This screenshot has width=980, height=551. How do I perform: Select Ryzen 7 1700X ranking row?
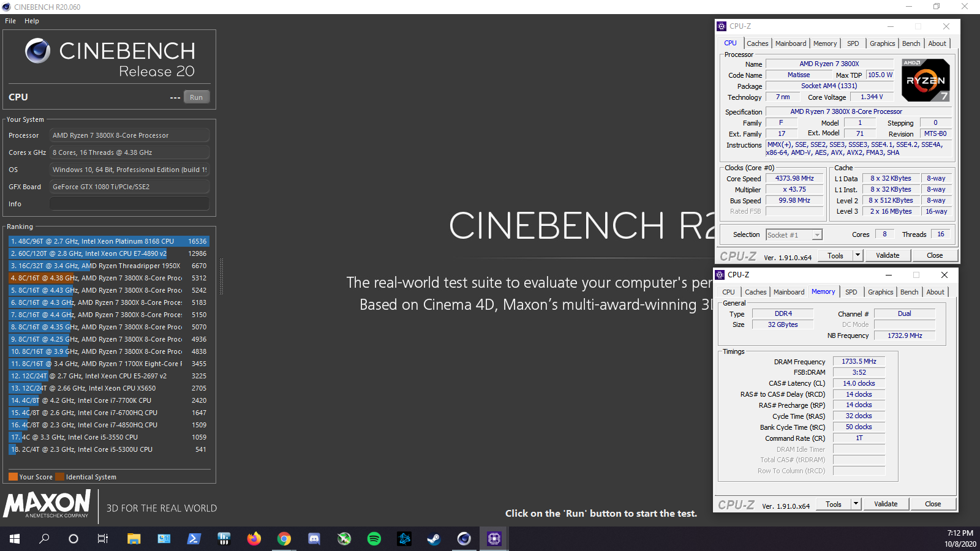[109, 364]
